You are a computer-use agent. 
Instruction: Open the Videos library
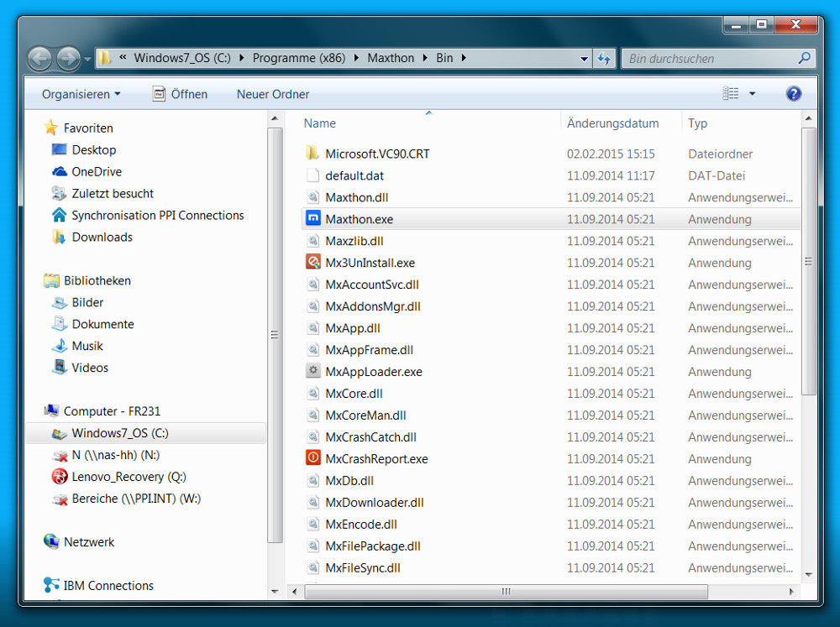point(90,368)
